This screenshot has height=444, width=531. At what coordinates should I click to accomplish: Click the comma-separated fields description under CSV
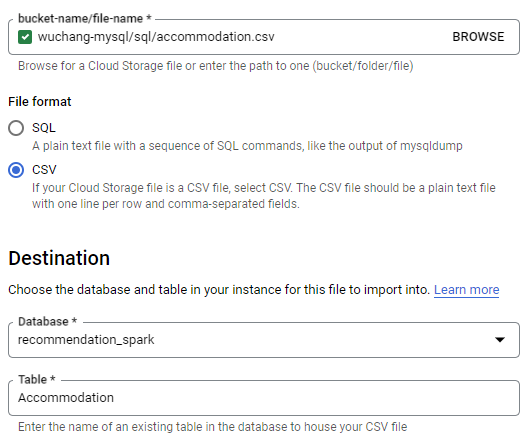pyautogui.click(x=264, y=196)
